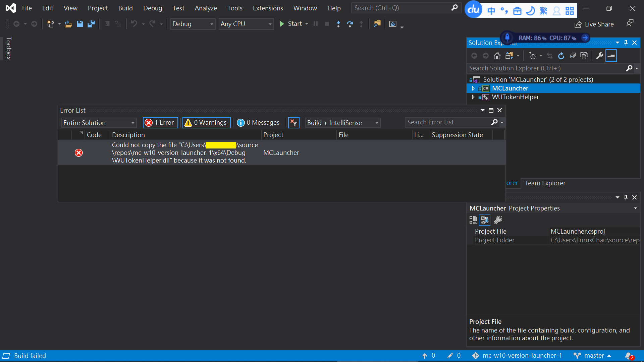Viewport: 644px width, 362px height.
Task: Toggle the 0 Messages filter
Action: (x=258, y=122)
